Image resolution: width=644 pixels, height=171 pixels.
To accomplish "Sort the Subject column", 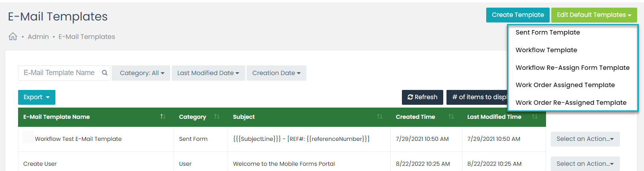I will coord(379,116).
